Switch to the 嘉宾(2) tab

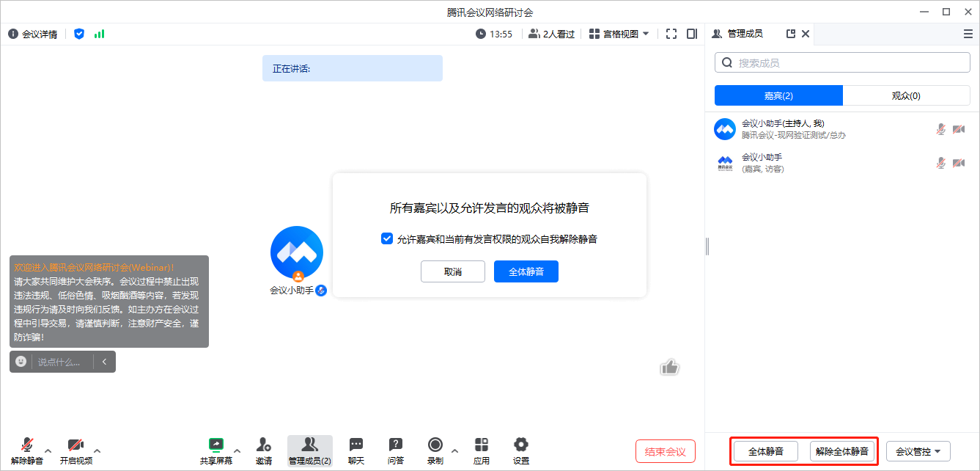[x=778, y=95]
